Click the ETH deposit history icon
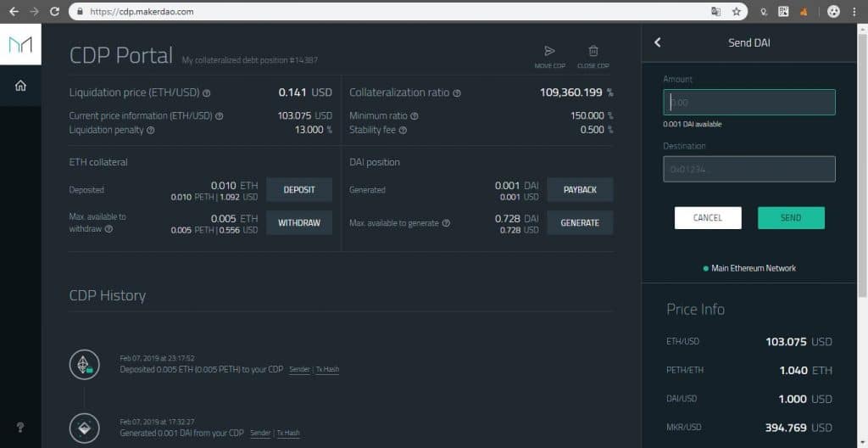Image resolution: width=868 pixels, height=448 pixels. (x=85, y=364)
